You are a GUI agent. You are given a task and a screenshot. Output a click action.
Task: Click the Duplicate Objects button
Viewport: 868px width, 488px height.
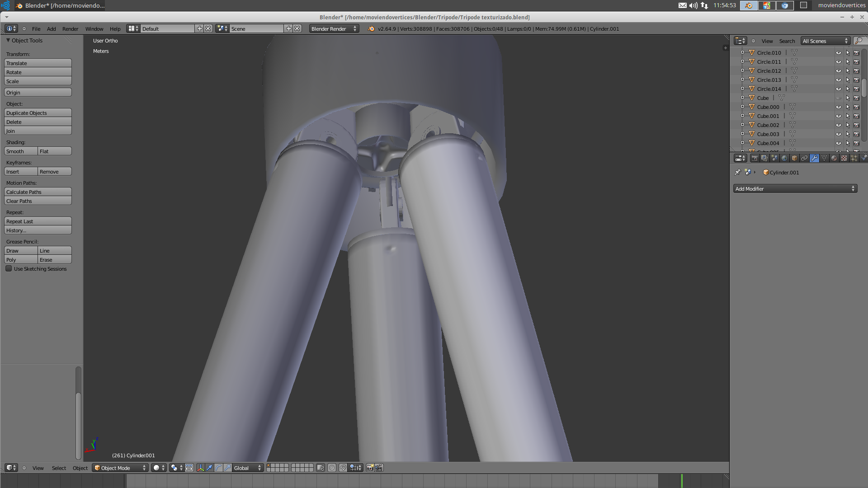(38, 113)
